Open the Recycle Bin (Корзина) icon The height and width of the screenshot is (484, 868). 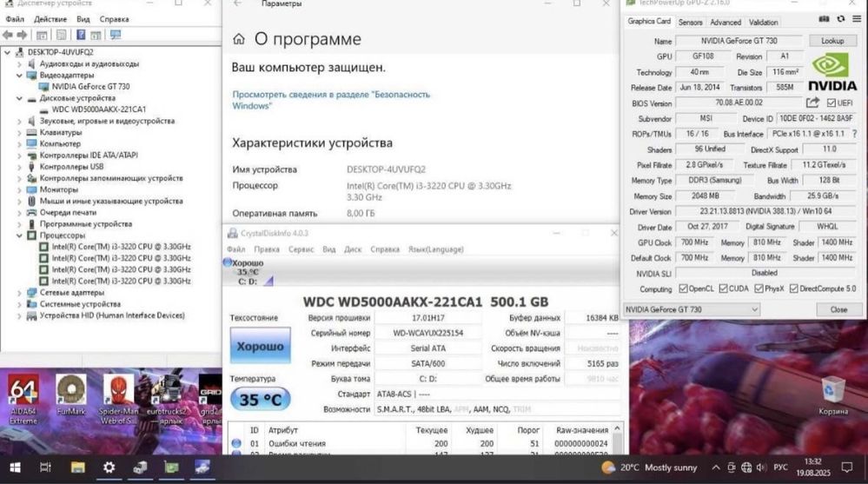click(833, 395)
